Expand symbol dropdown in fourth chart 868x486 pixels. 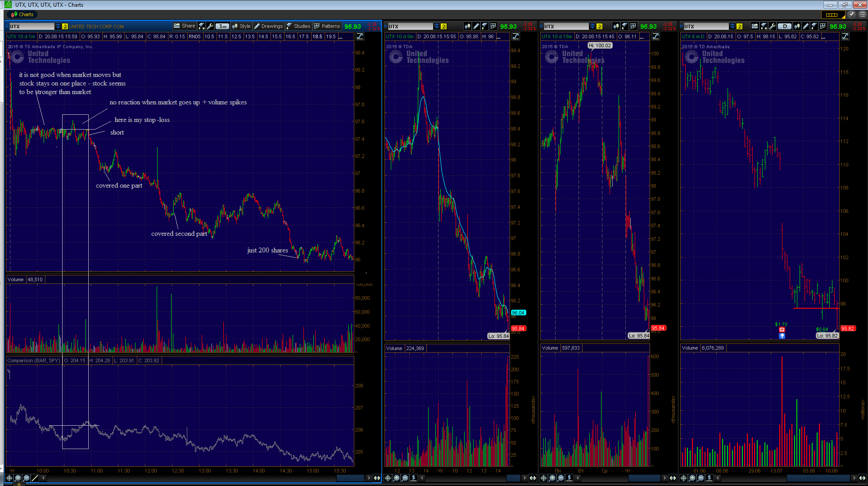[x=732, y=27]
